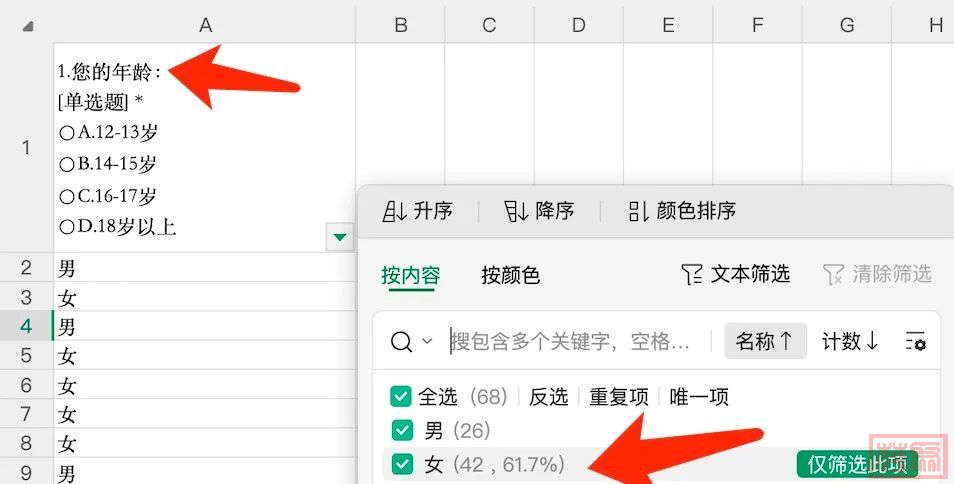Click 唯一项 unique items link
The image size is (954, 484).
click(699, 397)
